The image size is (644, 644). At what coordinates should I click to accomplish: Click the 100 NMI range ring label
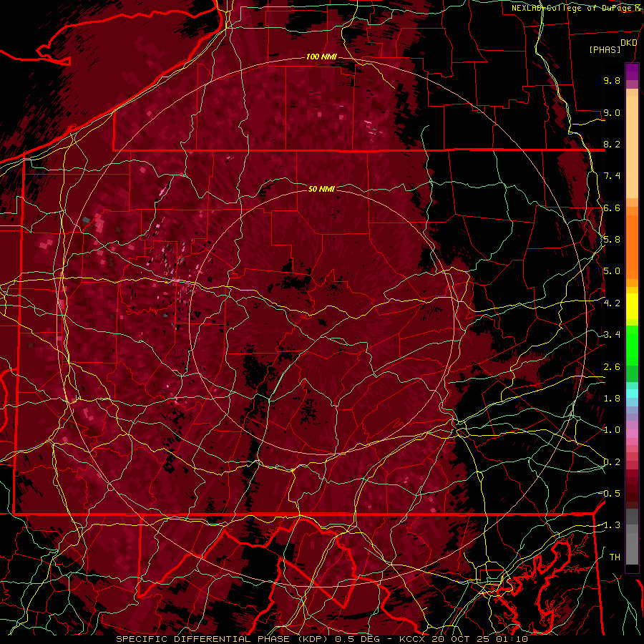click(321, 57)
